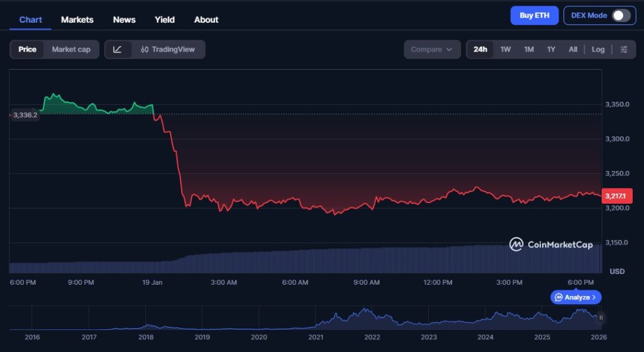Go to the Yield tab

point(165,19)
